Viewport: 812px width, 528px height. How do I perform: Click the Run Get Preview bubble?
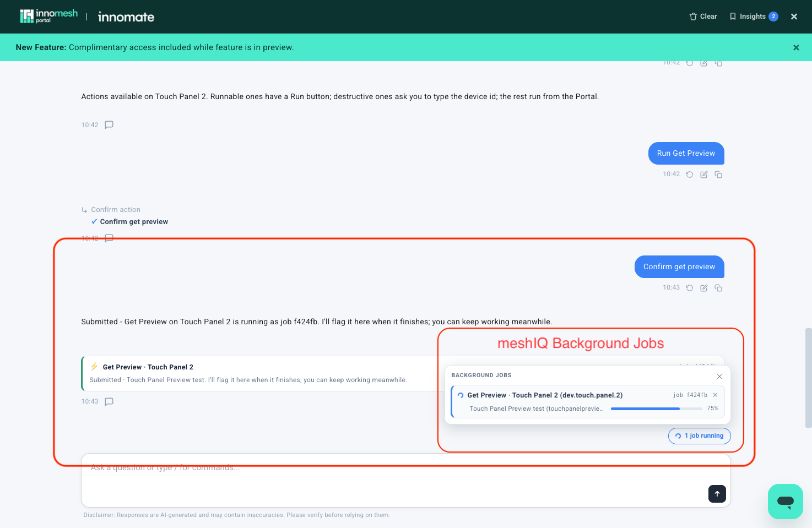pos(686,153)
